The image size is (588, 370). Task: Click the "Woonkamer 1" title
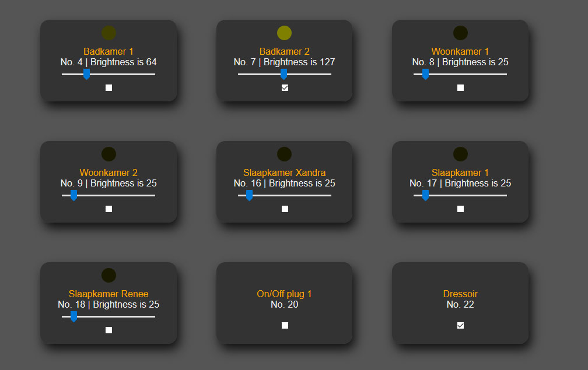[x=460, y=51]
